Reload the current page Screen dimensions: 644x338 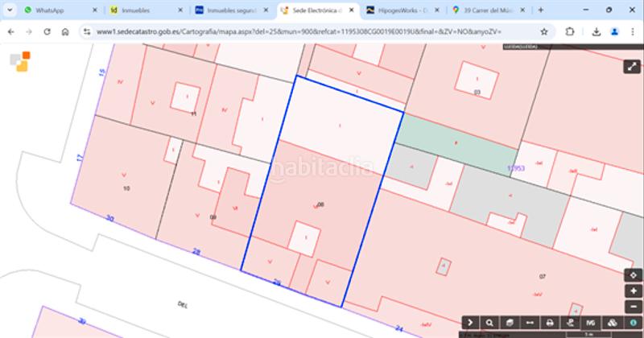[x=46, y=31]
